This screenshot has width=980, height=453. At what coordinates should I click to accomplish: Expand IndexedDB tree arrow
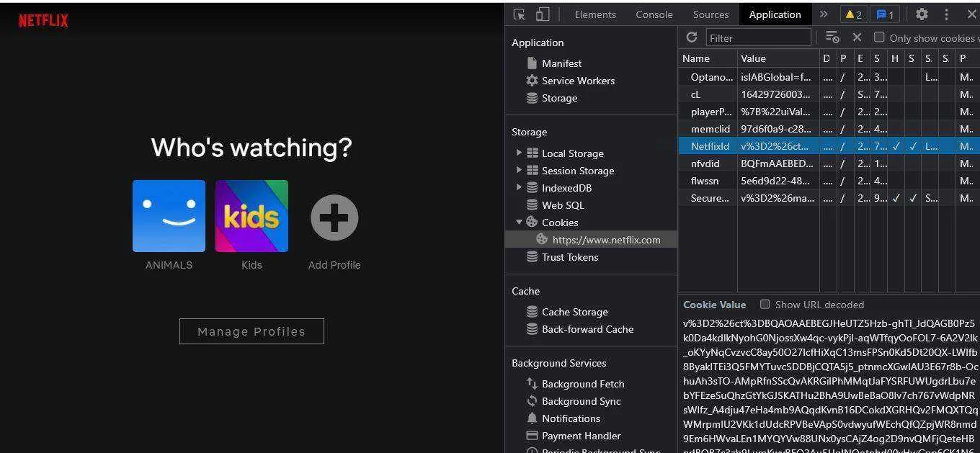519,187
